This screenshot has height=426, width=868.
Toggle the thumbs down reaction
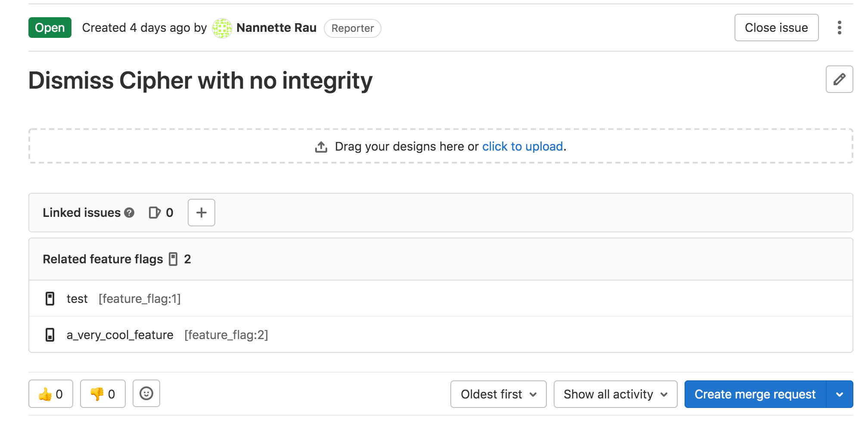[102, 393]
